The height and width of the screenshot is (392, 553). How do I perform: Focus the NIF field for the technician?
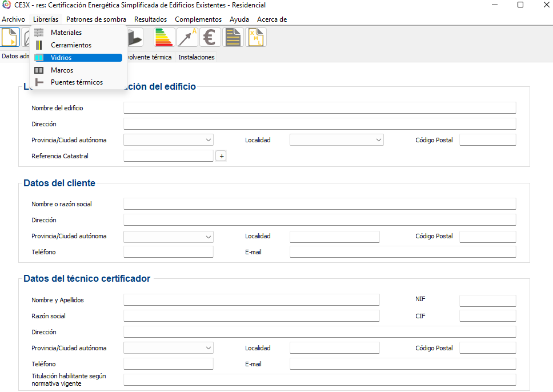coord(487,300)
